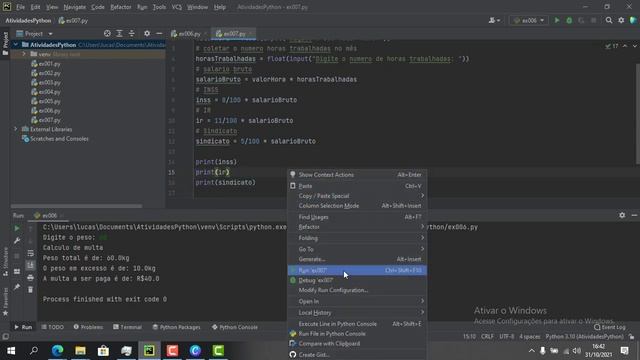Open the Problems tool window
This screenshot has width=640, height=360.
point(88,327)
